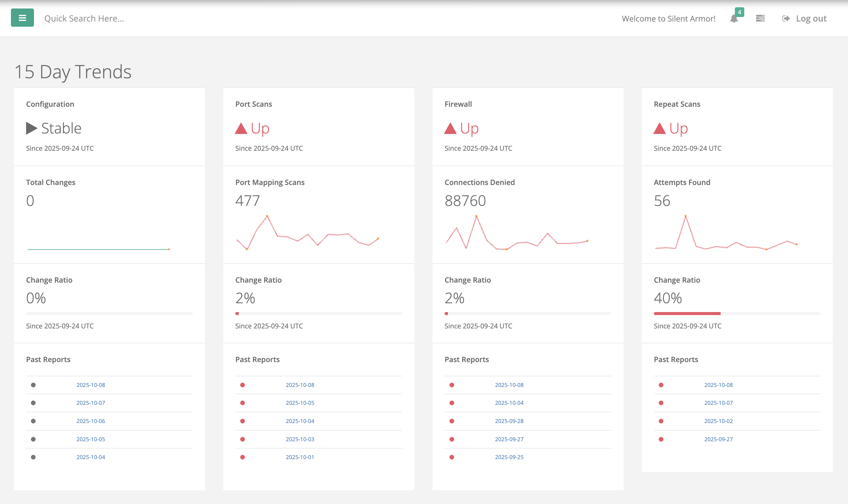Click the Attempts Found sparkline chart
848x504 pixels.
click(726, 233)
